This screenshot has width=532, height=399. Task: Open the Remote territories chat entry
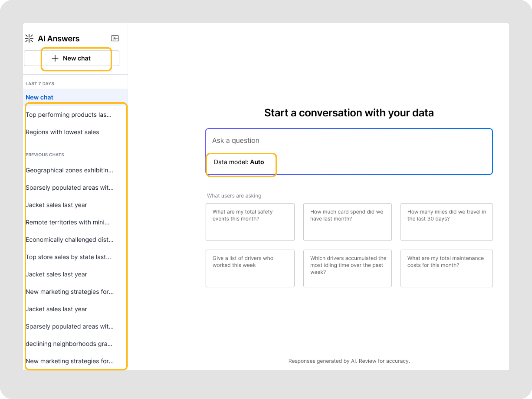pyautogui.click(x=68, y=222)
